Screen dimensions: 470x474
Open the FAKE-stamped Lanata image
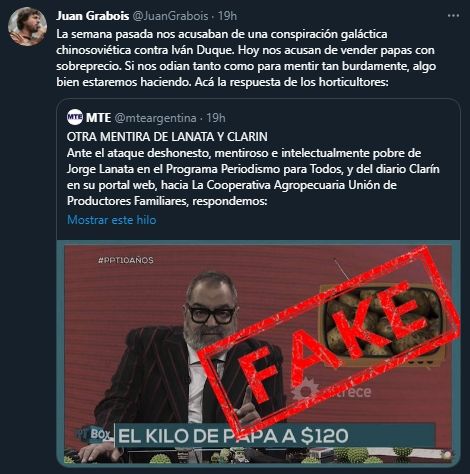[x=259, y=353]
